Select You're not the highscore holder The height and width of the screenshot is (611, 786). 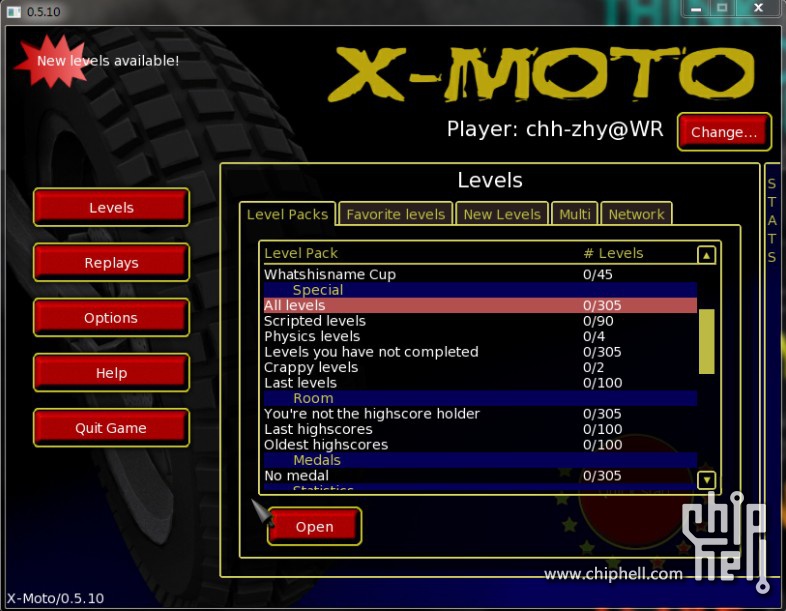pyautogui.click(x=480, y=414)
